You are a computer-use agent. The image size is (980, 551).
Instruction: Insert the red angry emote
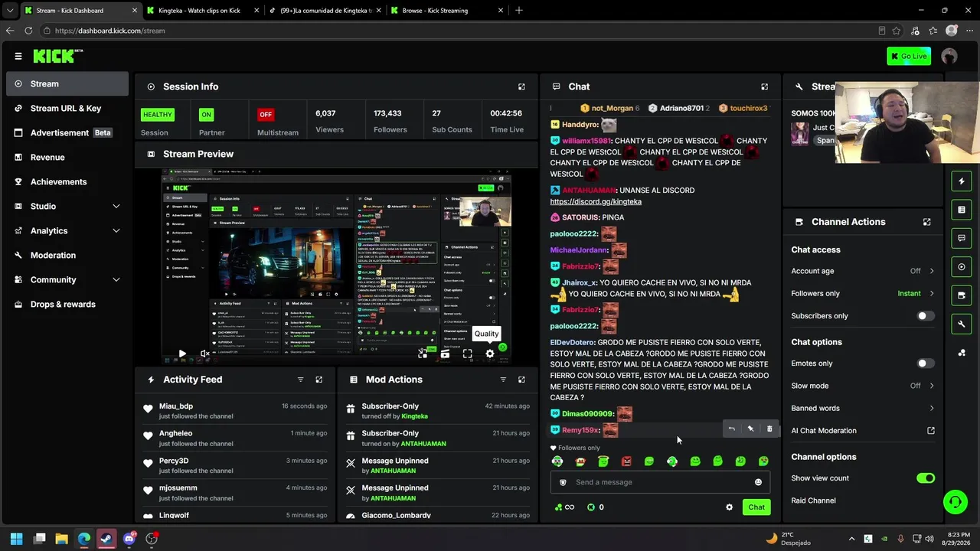[626, 461]
